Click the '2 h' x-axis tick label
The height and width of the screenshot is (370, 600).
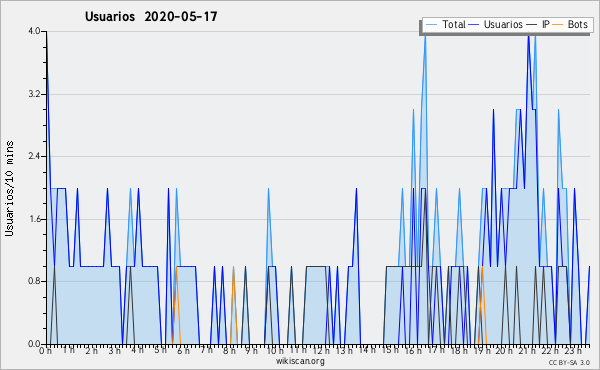click(91, 351)
